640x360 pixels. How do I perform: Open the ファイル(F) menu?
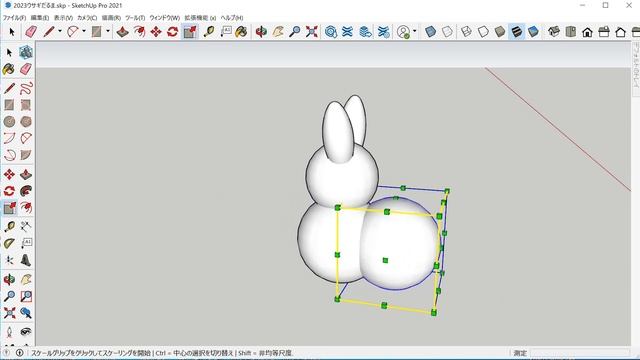pos(14,18)
